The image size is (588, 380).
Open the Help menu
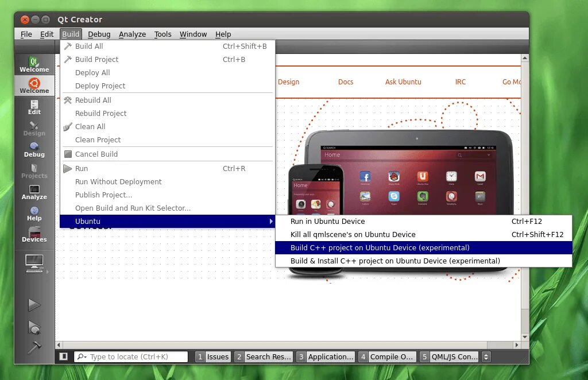(223, 34)
